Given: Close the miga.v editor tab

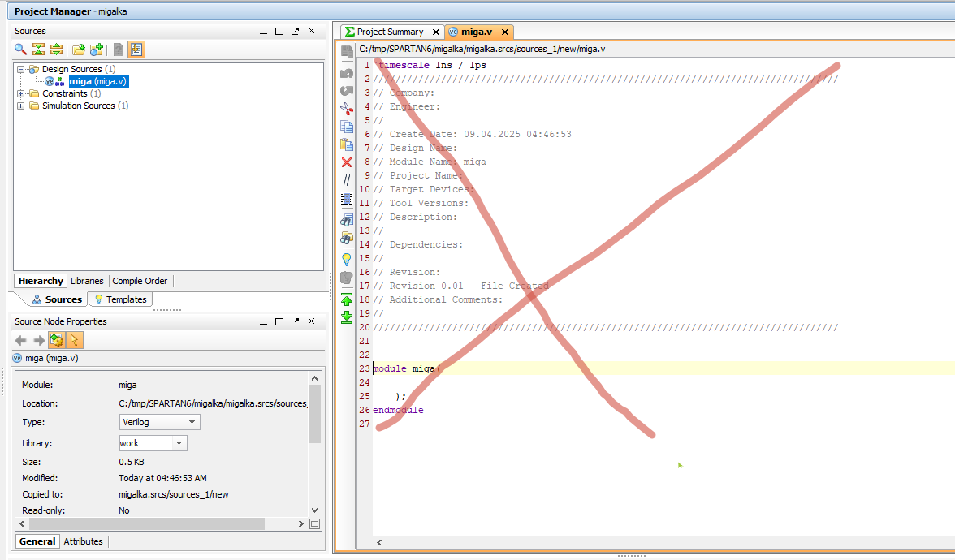Looking at the screenshot, I should (505, 32).
